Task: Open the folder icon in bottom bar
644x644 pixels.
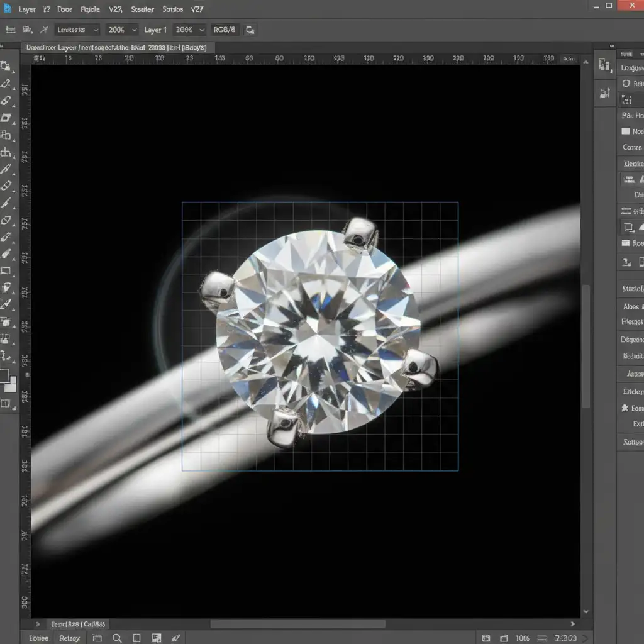Action: 97,638
